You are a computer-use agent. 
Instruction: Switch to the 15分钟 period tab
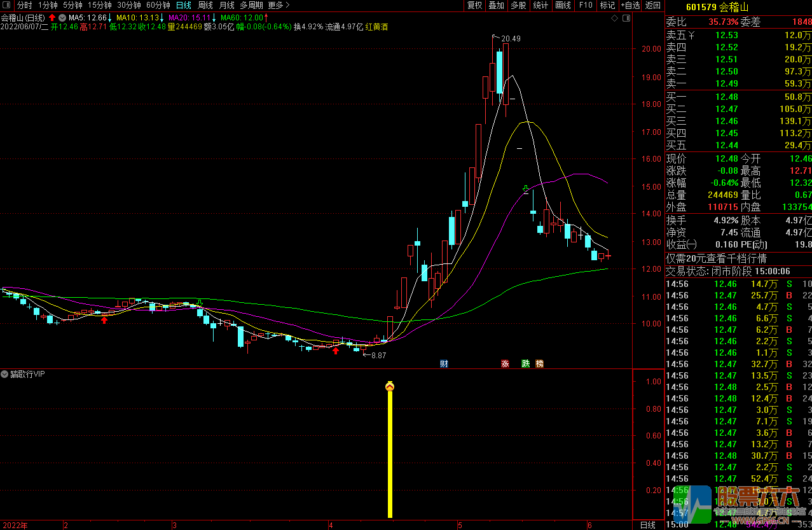(100, 5)
